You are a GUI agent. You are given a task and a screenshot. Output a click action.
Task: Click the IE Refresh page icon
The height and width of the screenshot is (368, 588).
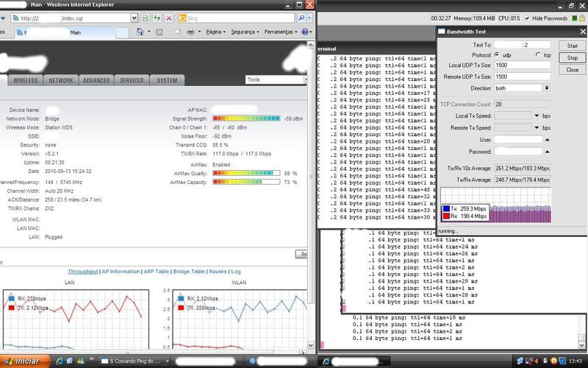point(157,16)
